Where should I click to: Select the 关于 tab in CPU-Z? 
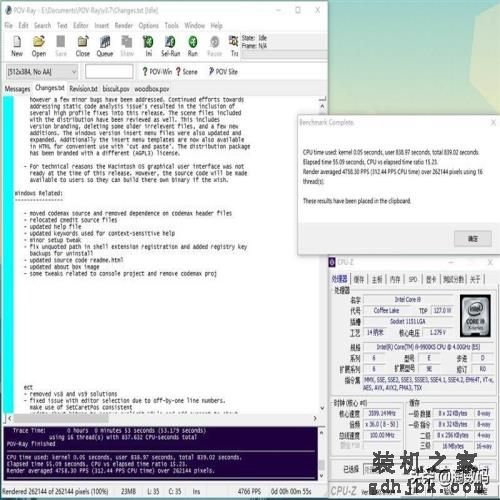pos(475,279)
